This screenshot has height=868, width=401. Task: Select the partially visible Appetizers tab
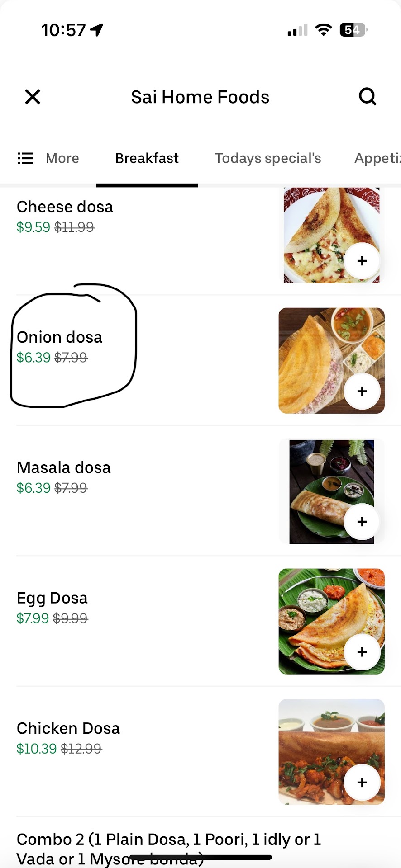tap(377, 158)
